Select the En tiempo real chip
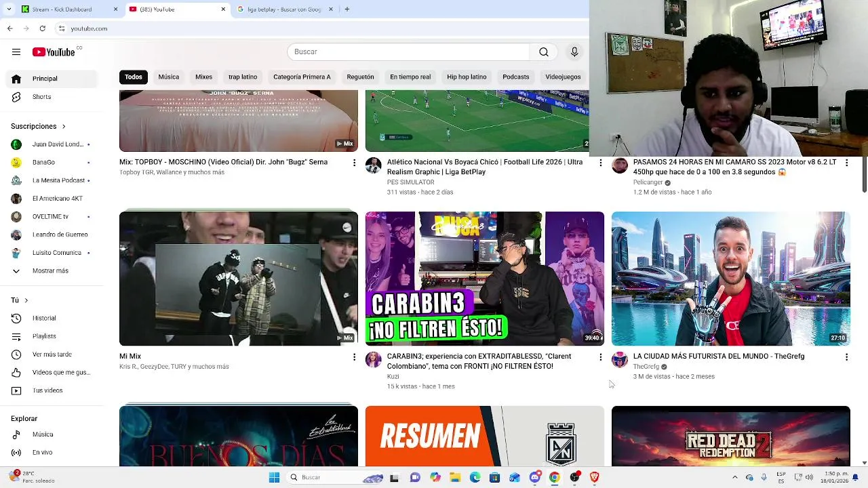Viewport: 868px width, 488px height. tap(410, 77)
